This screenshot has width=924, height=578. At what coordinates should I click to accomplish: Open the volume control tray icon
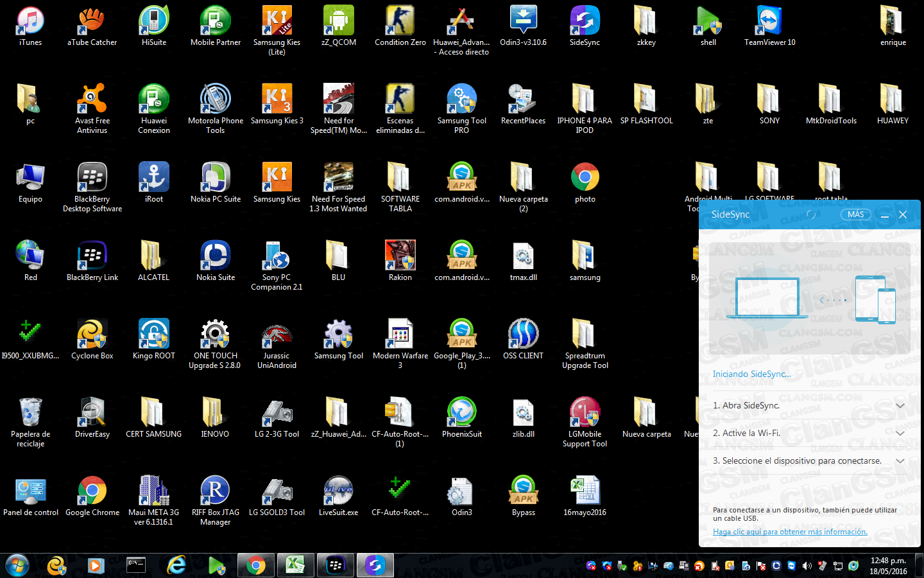click(x=807, y=566)
